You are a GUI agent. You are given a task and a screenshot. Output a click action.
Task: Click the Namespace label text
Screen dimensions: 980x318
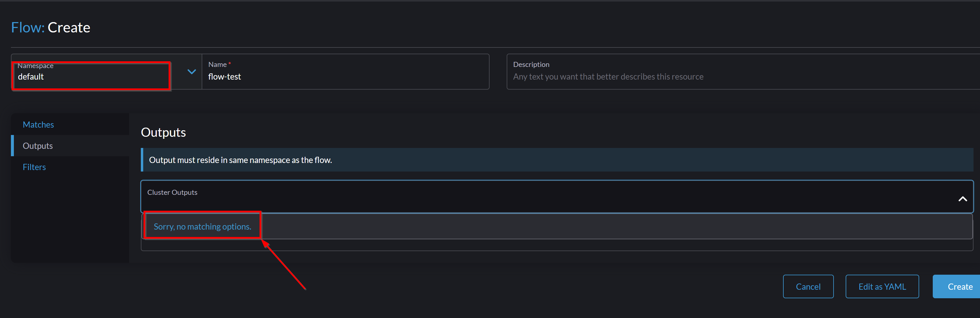[35, 66]
